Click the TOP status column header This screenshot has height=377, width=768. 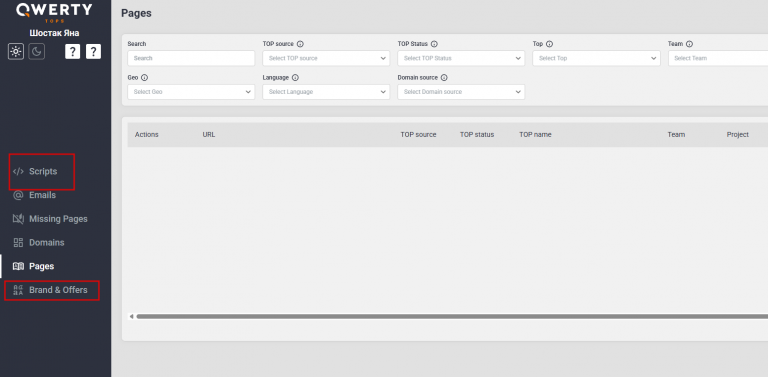[x=477, y=135]
